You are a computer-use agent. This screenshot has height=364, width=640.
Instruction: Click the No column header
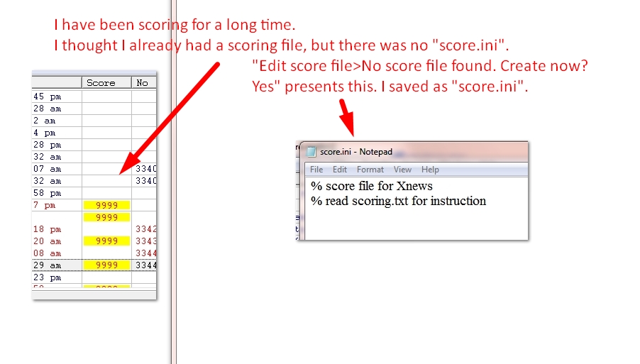144,83
